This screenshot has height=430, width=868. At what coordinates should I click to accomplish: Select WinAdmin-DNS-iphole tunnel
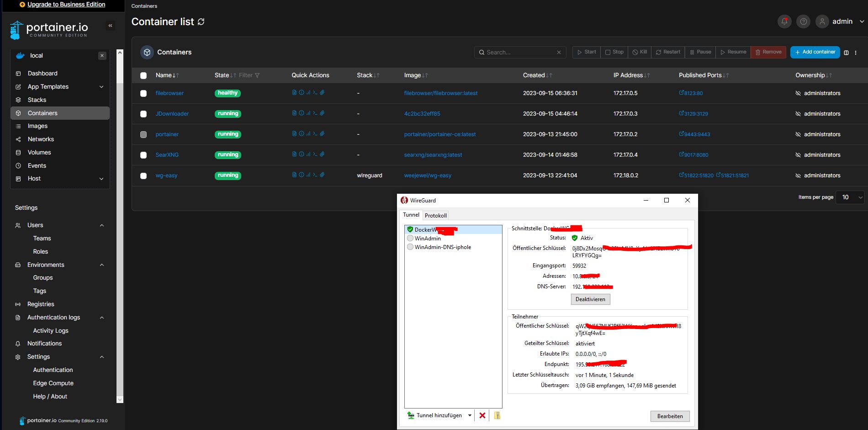(443, 247)
